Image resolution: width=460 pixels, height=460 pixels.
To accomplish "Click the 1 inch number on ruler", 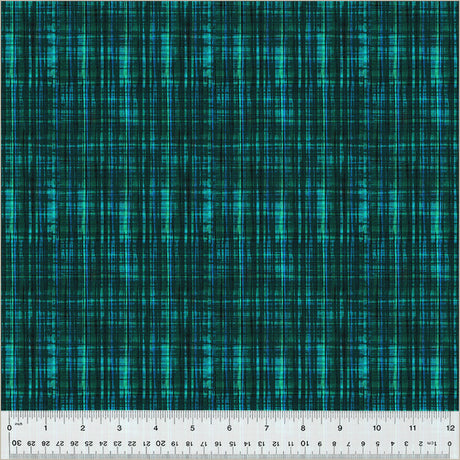I will click(46, 428).
